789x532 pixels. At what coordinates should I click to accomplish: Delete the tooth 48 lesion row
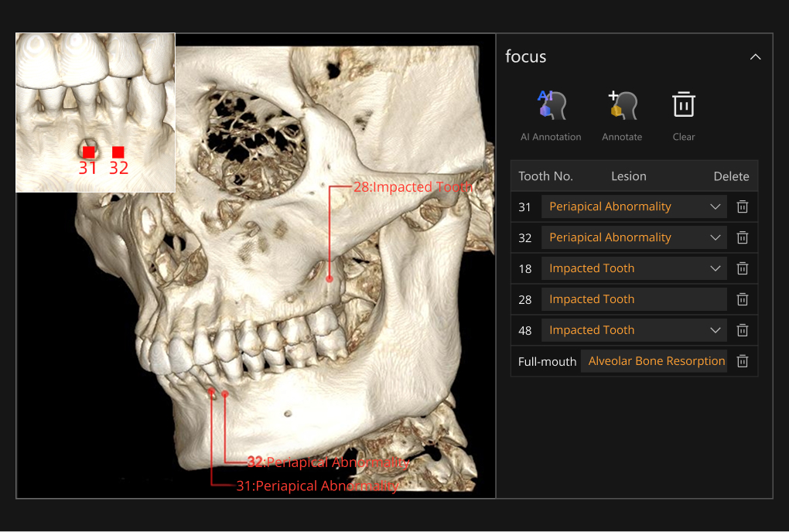[743, 330]
